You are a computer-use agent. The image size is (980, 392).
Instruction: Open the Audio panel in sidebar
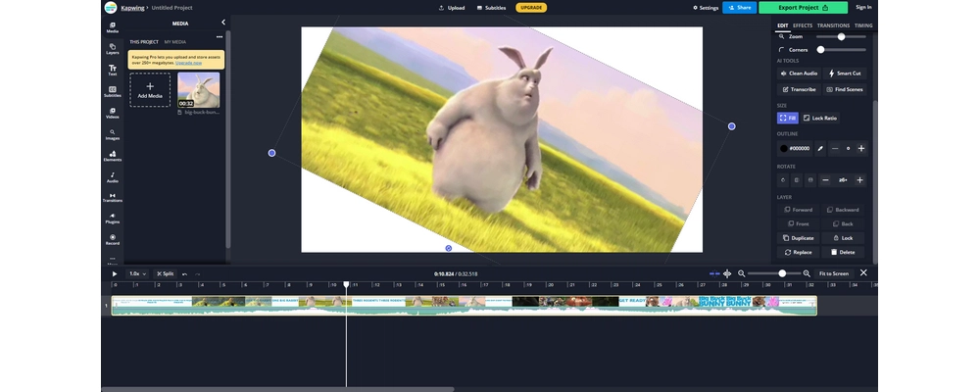(x=113, y=177)
